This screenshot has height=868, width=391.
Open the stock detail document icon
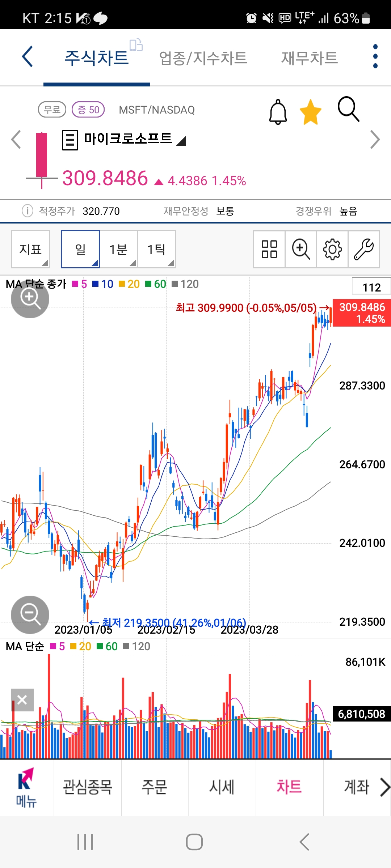(70, 140)
